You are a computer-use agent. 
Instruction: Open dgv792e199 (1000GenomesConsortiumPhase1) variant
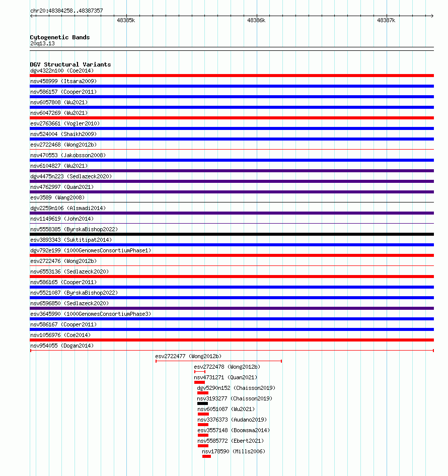coord(91,250)
